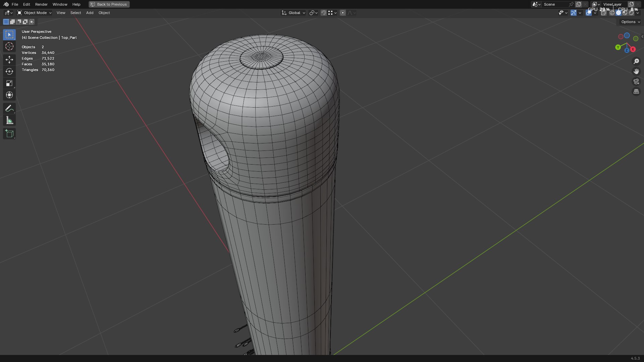Click the new ViewLayer copy icon

click(x=631, y=4)
